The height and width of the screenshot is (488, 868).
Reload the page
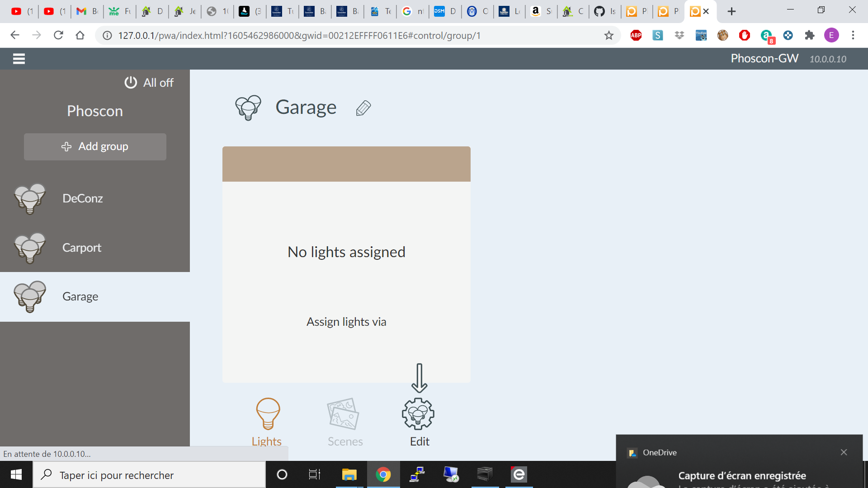click(x=58, y=35)
